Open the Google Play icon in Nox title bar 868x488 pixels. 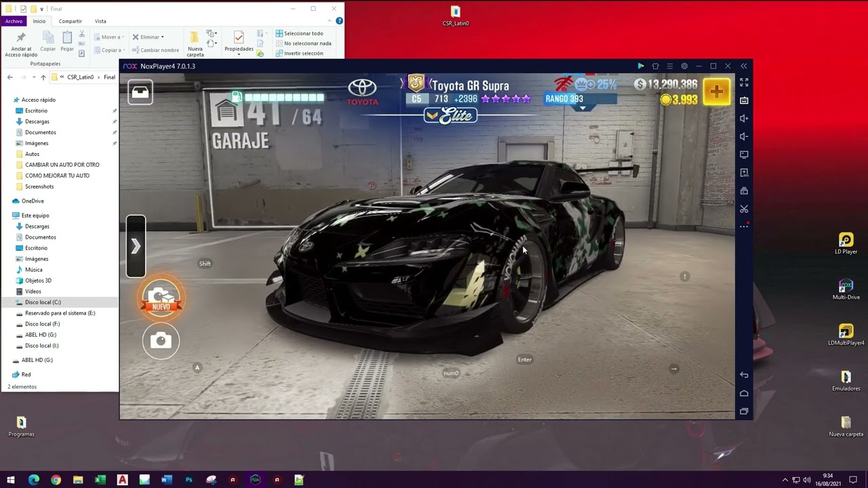click(641, 66)
